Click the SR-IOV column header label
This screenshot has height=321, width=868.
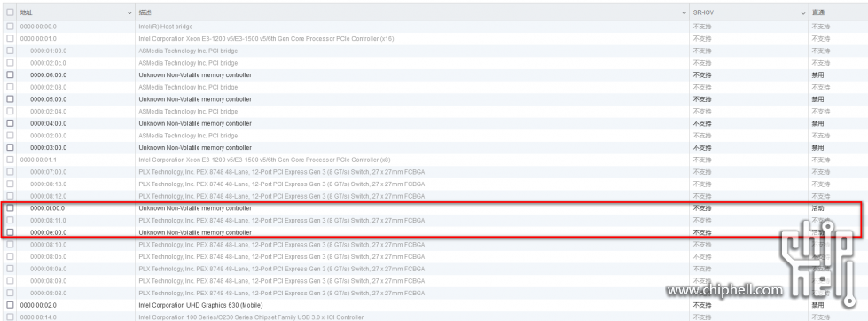703,12
